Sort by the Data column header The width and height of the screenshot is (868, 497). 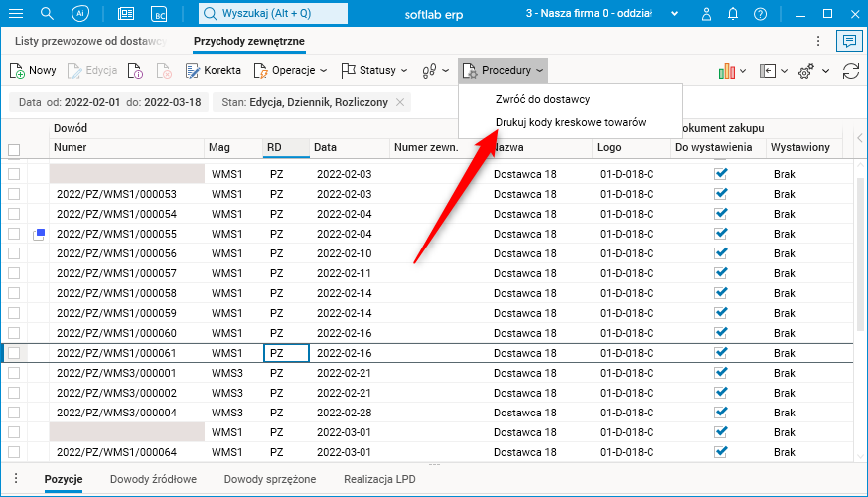point(350,147)
